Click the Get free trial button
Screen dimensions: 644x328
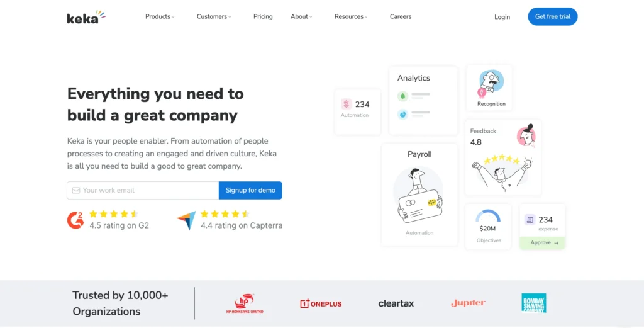click(x=552, y=16)
